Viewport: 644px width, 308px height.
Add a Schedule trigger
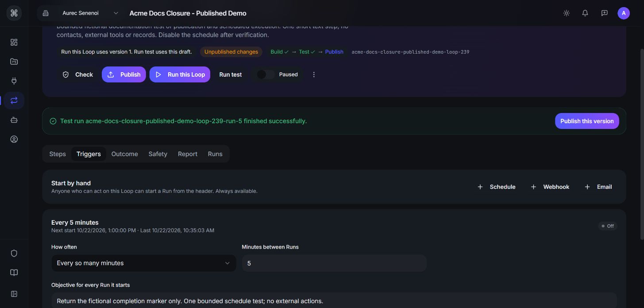[496, 187]
